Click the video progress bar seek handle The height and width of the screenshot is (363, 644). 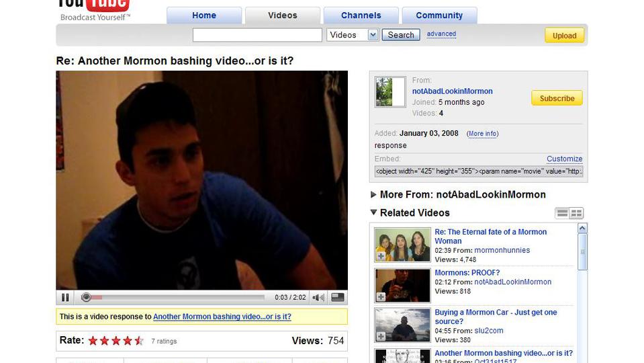pyautogui.click(x=86, y=297)
